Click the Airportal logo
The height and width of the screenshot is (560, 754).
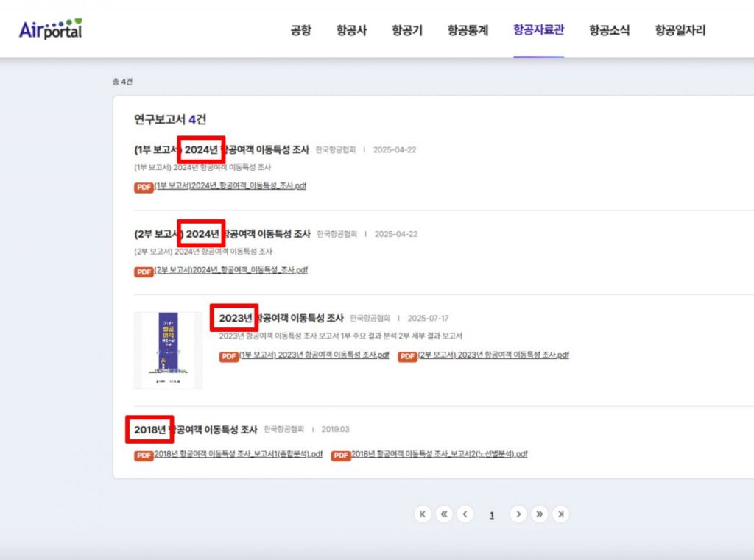(x=51, y=29)
